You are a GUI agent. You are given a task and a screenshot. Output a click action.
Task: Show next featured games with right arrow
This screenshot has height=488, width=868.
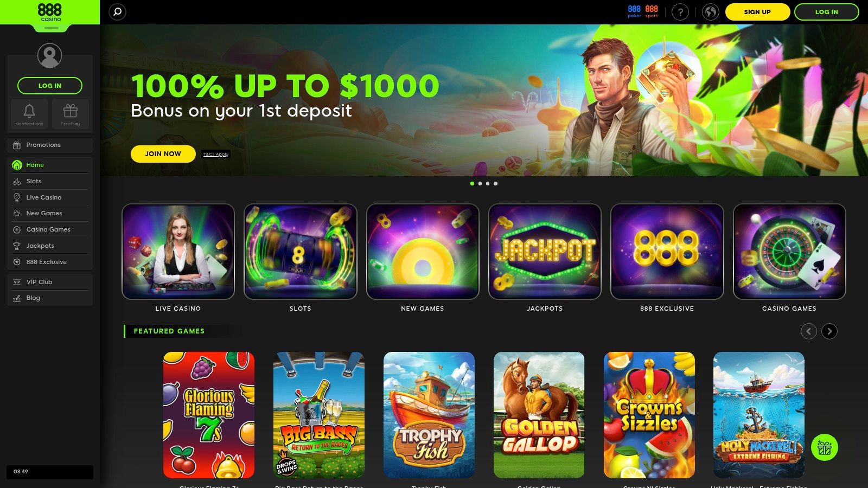coord(829,331)
